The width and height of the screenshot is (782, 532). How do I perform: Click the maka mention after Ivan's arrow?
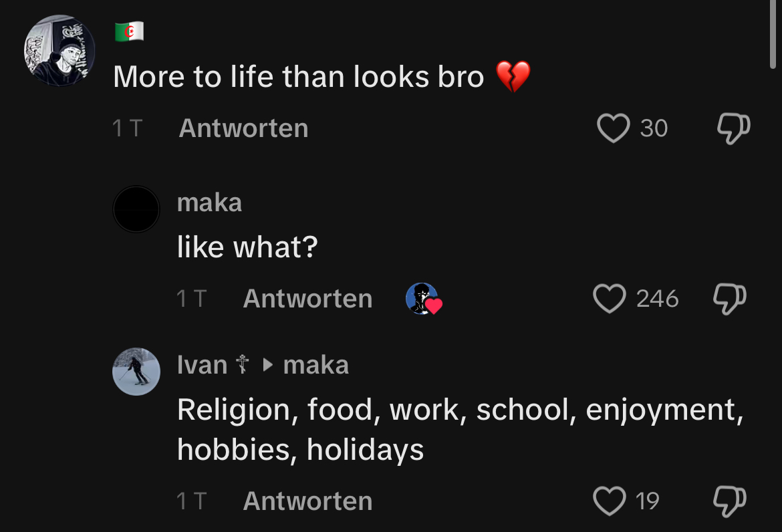coord(315,365)
